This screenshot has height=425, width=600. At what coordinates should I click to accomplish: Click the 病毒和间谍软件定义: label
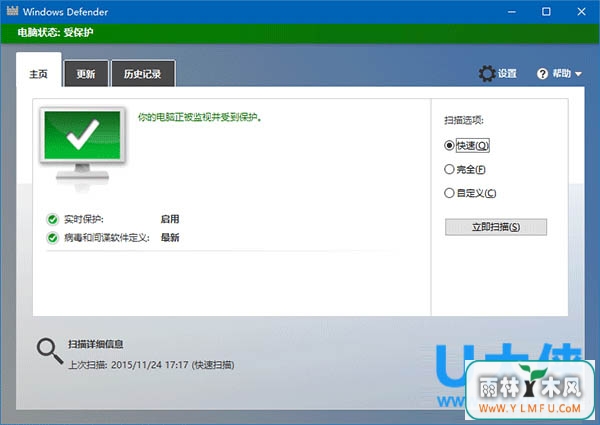(107, 238)
